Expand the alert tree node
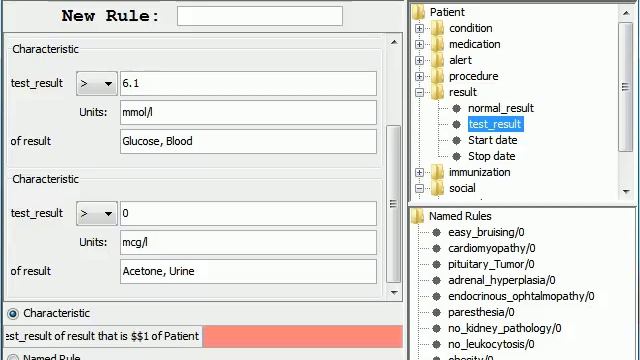The width and height of the screenshot is (640, 360). [x=419, y=60]
